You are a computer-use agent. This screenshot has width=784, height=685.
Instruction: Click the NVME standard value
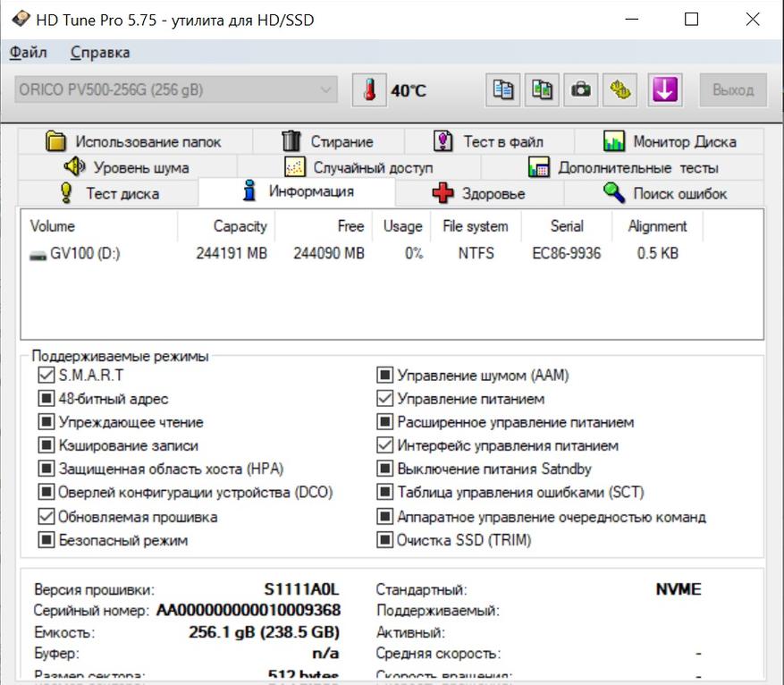click(x=679, y=589)
